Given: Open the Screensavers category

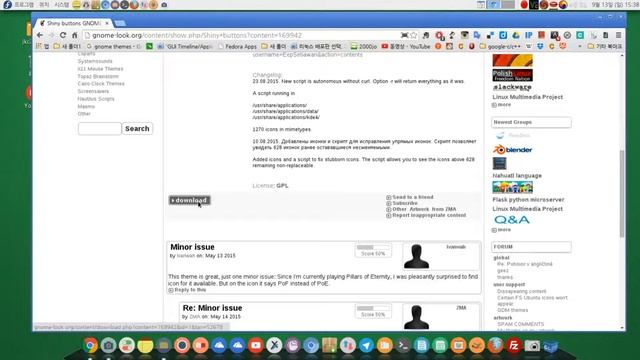Looking at the screenshot, I should point(93,91).
